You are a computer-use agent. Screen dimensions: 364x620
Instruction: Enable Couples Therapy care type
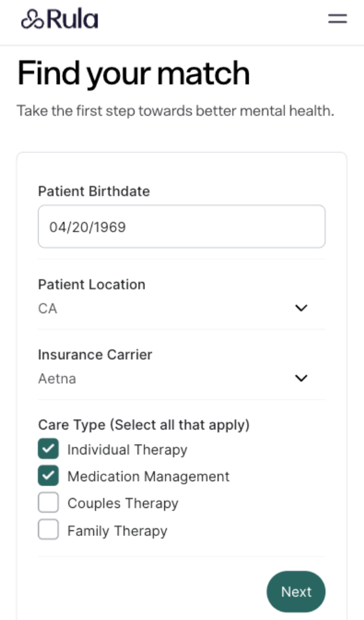point(48,502)
